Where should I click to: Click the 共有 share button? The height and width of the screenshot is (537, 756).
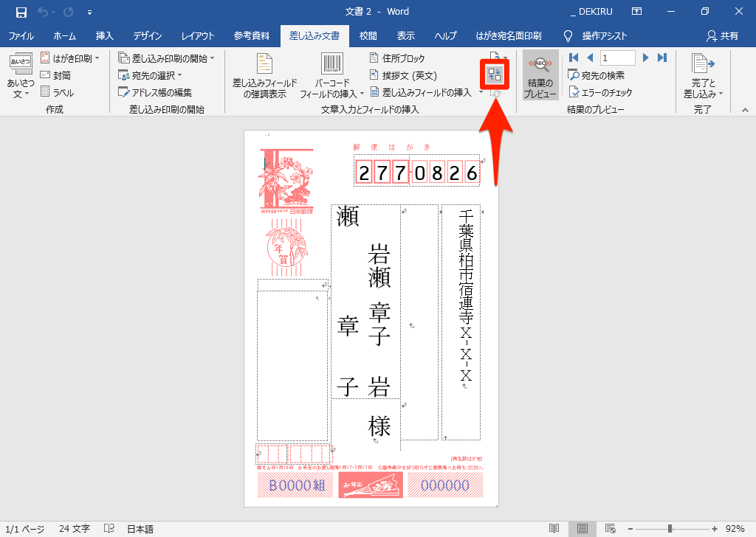[x=722, y=35]
